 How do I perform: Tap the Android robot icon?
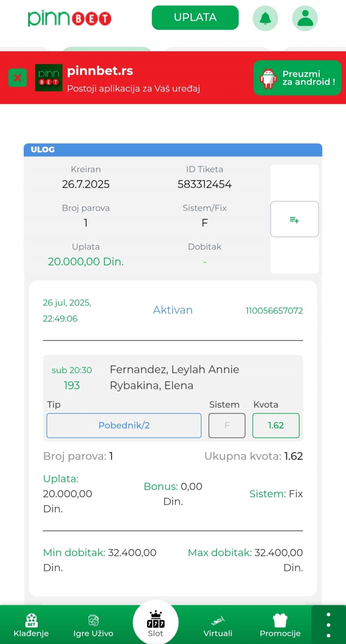point(268,78)
